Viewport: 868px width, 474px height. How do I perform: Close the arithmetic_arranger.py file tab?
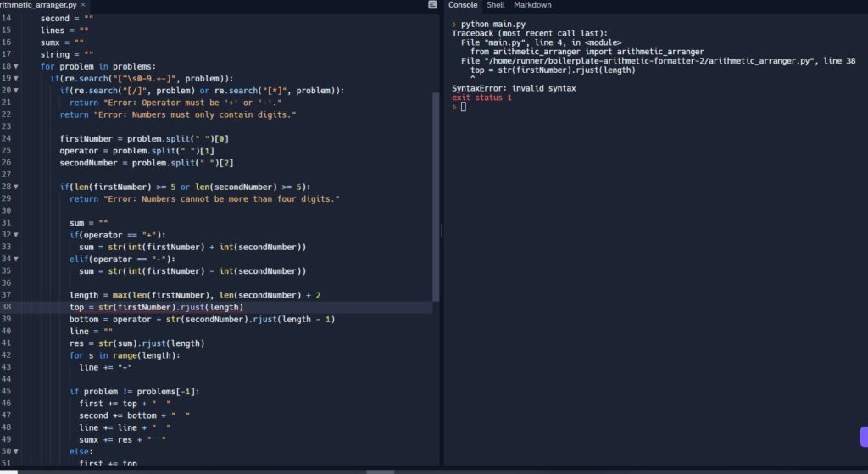coord(82,5)
